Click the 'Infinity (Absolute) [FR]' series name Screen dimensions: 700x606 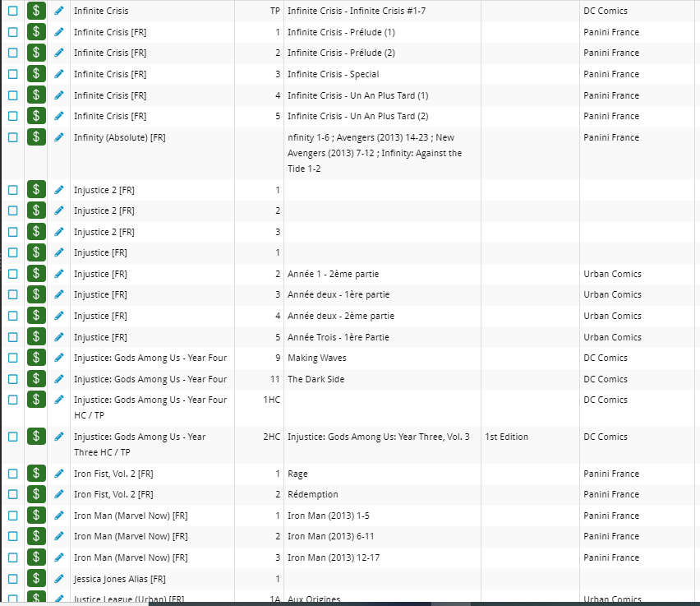(120, 137)
